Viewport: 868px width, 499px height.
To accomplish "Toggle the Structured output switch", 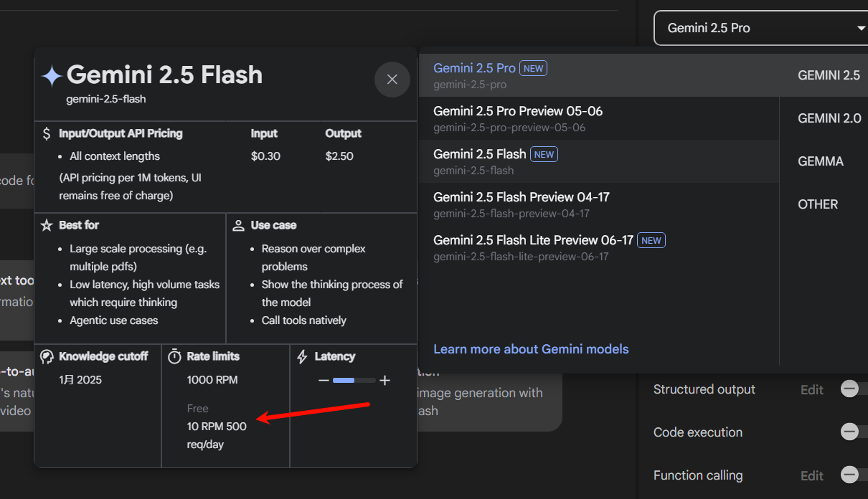I will [854, 389].
